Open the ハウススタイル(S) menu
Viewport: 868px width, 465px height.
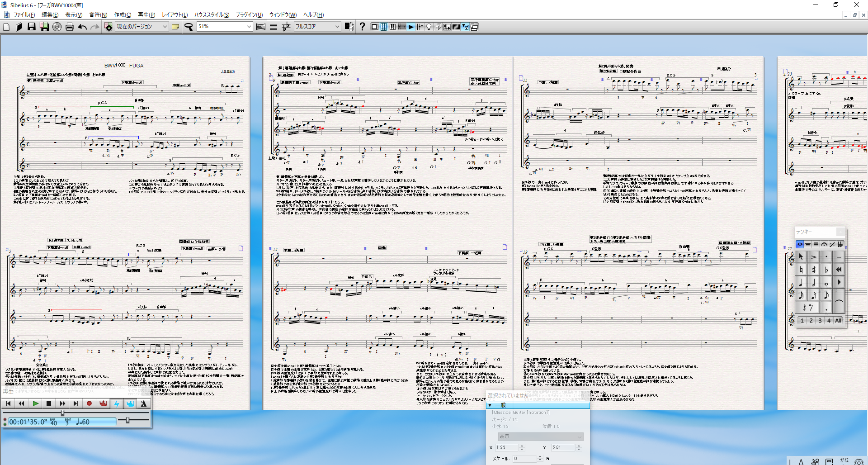click(212, 15)
